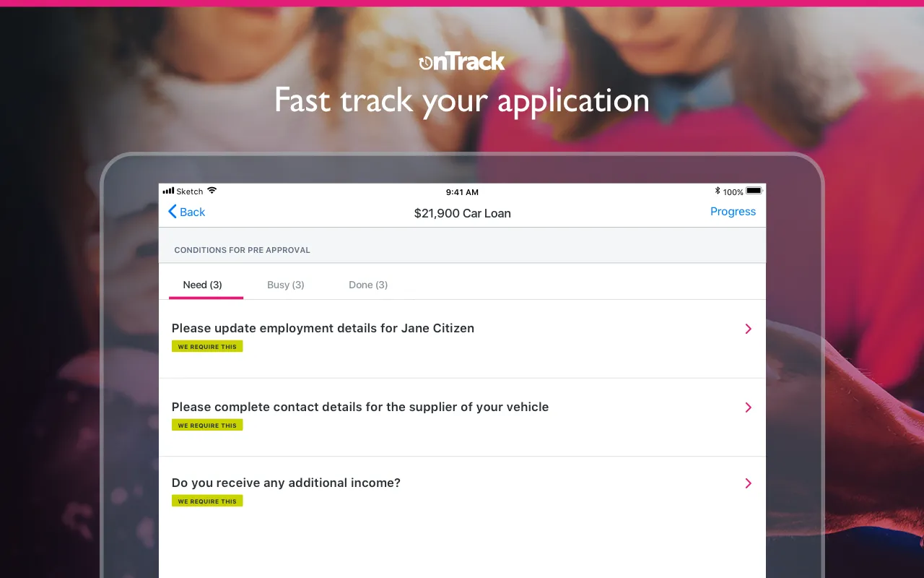Screen dimensions: 924x578
Task: Tap the battery indicator icon
Action: click(754, 191)
